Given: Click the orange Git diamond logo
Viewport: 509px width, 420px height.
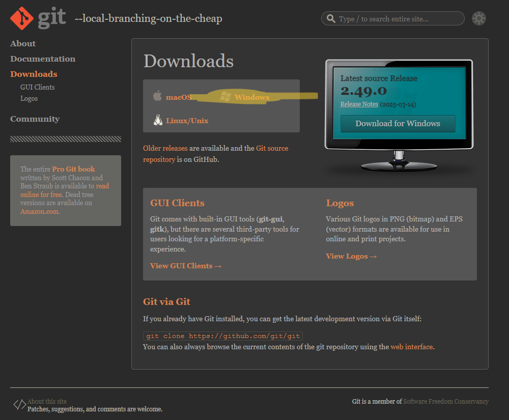Looking at the screenshot, I should point(22,18).
